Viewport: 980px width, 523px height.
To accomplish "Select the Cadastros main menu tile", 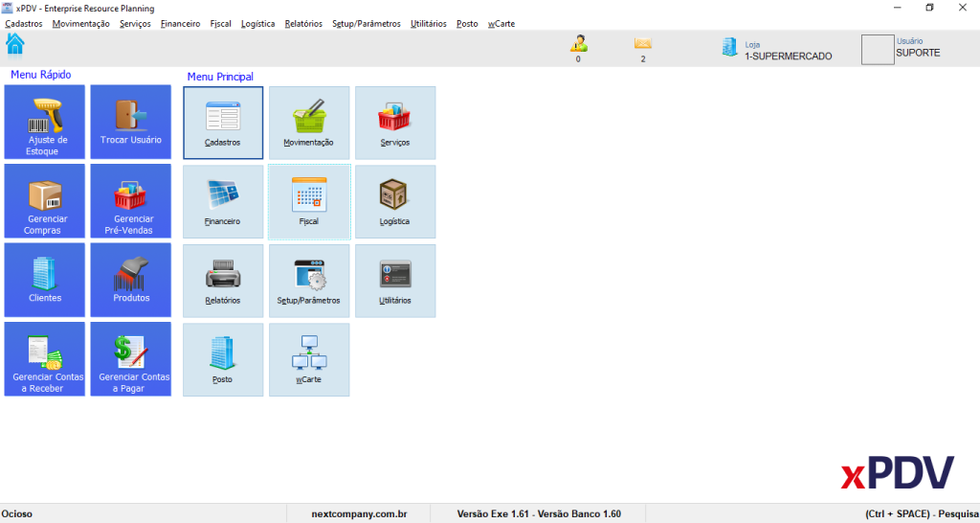I will [223, 123].
